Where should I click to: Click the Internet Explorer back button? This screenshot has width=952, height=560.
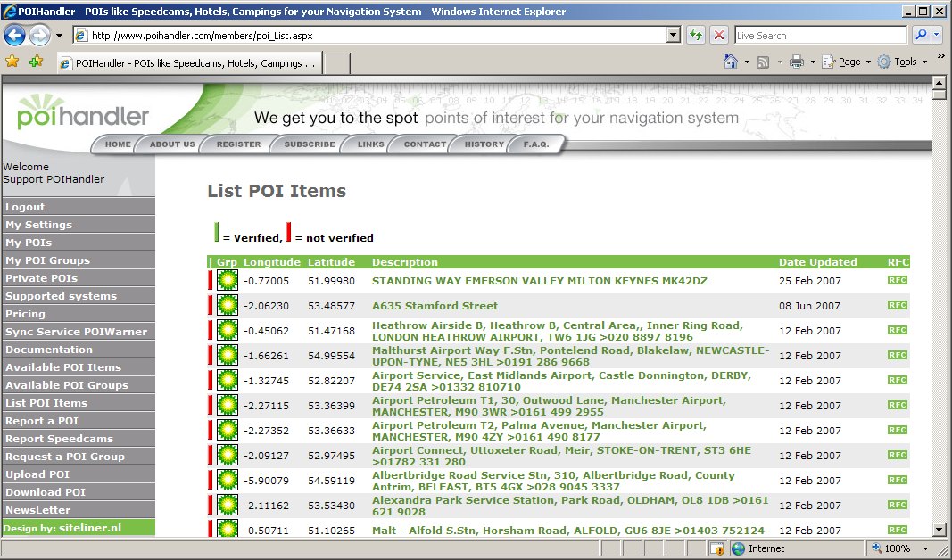(15, 35)
